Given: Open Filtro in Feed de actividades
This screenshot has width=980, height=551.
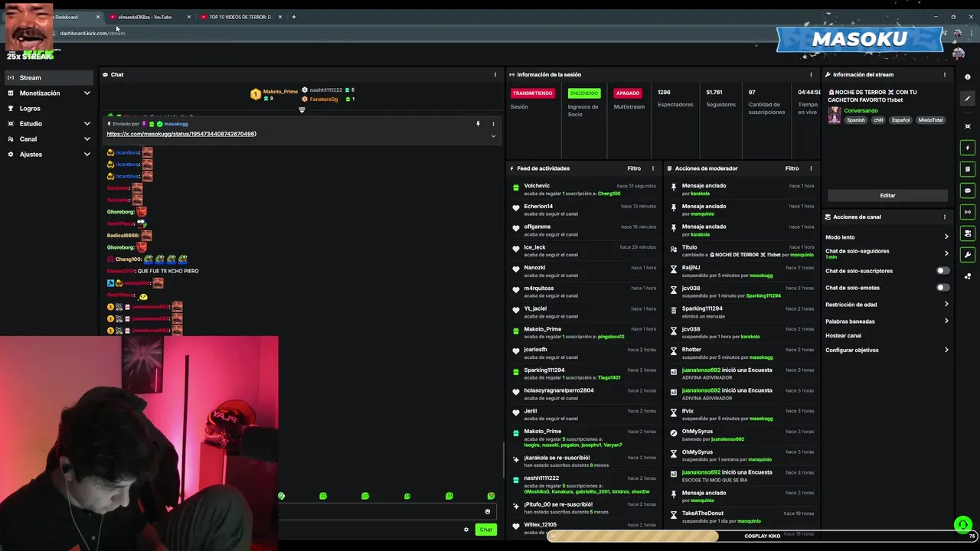Looking at the screenshot, I should (634, 168).
